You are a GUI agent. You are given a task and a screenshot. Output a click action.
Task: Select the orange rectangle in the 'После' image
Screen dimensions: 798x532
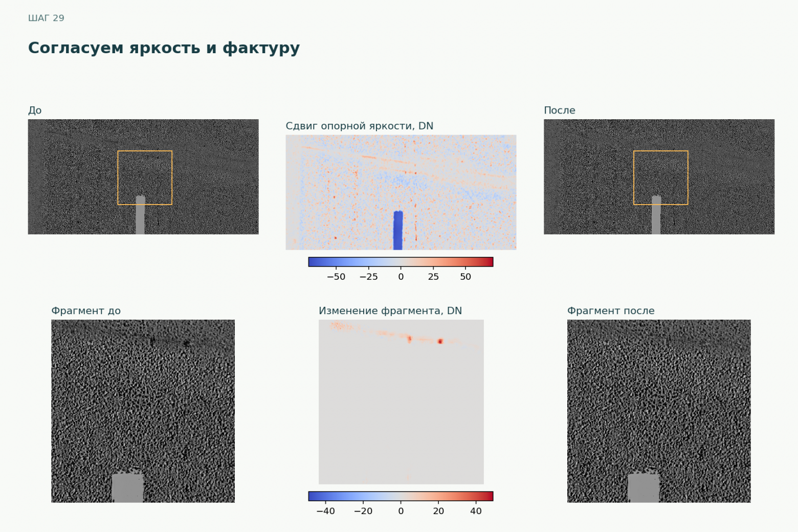tap(660, 178)
